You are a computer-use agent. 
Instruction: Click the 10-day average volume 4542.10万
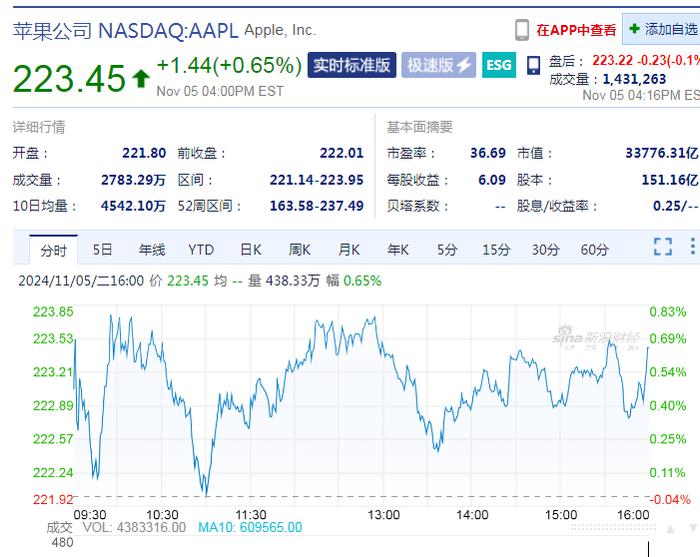coord(133,206)
